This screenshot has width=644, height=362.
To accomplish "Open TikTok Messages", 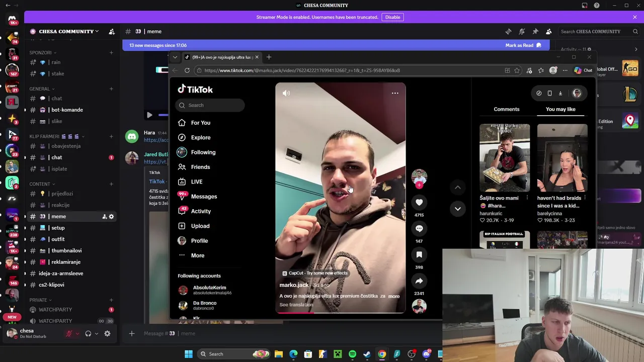I will [197, 197].
